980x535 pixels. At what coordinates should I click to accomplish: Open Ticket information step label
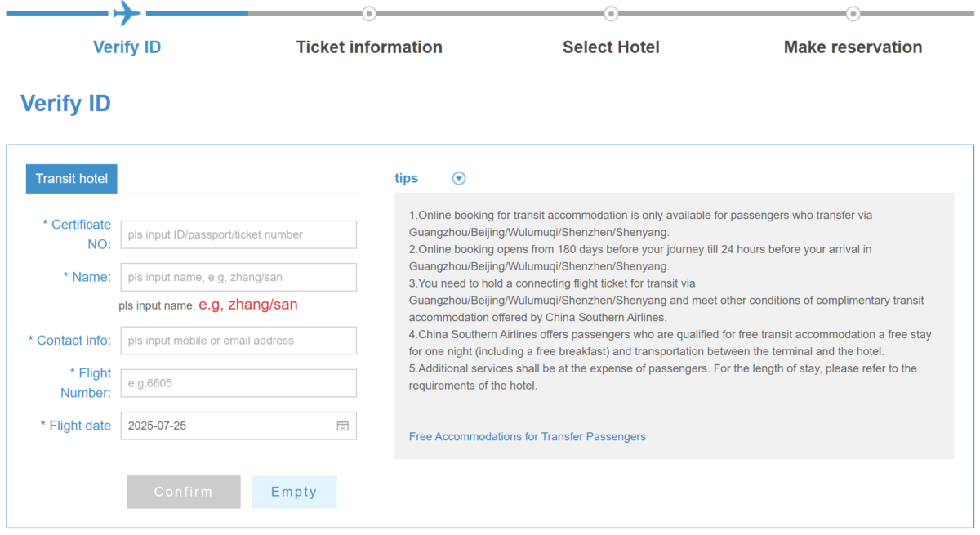click(x=369, y=47)
